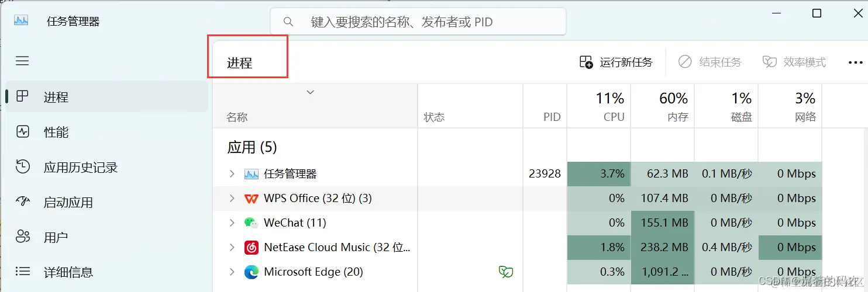Click the 任务管理器 process row icon

252,173
